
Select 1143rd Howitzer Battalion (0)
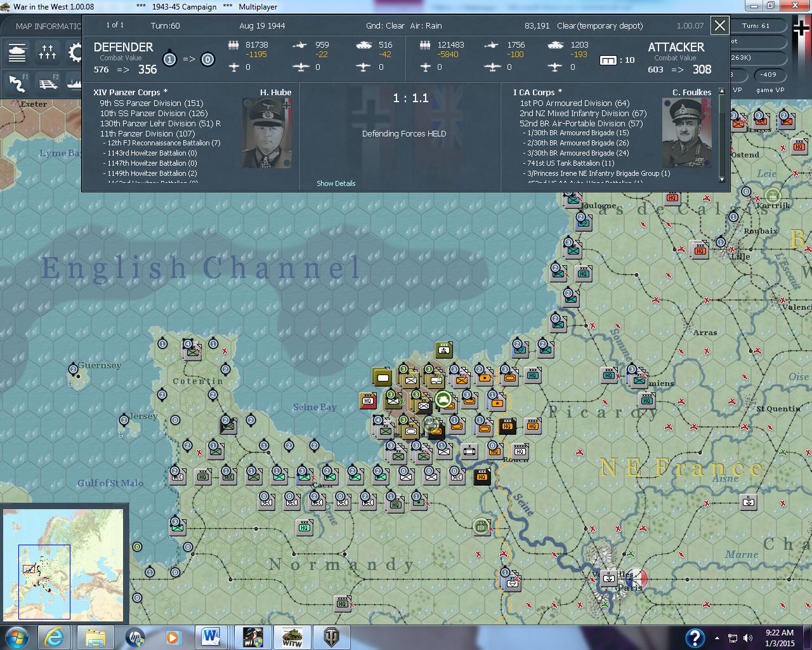coord(152,153)
